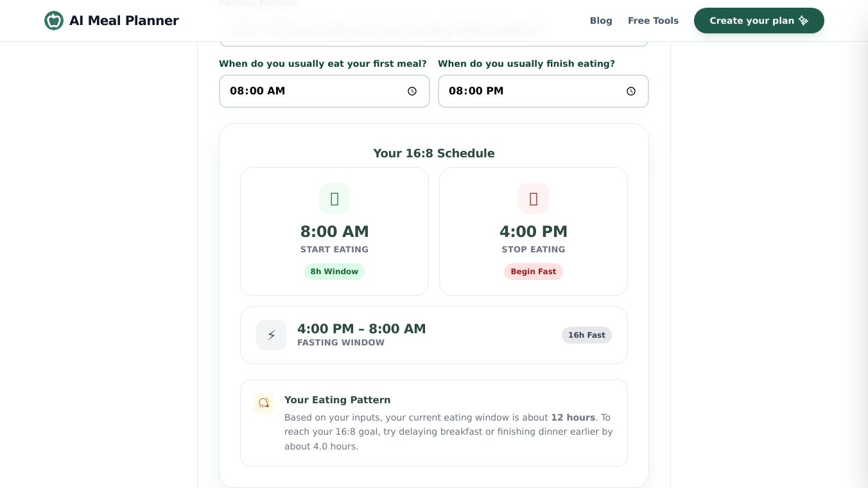Click the Your 16:8 Schedule heading
The height and width of the screenshot is (488, 868).
coord(434,153)
